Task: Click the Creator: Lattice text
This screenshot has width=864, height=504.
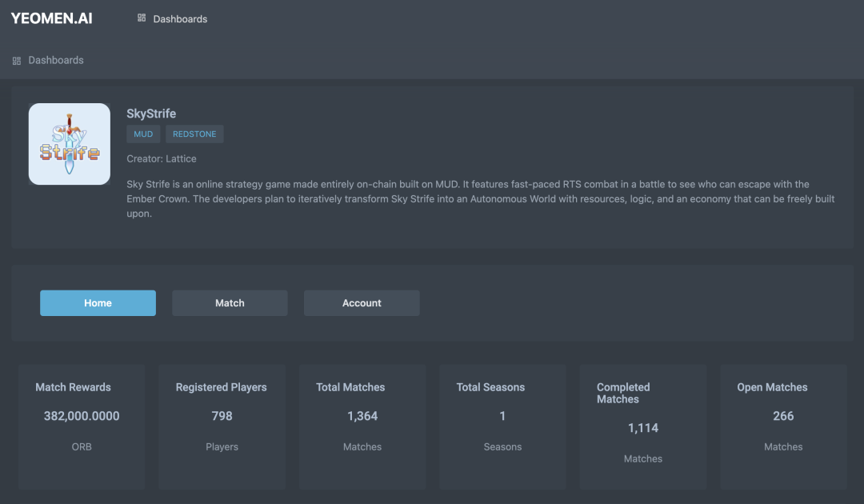Action: click(x=162, y=159)
